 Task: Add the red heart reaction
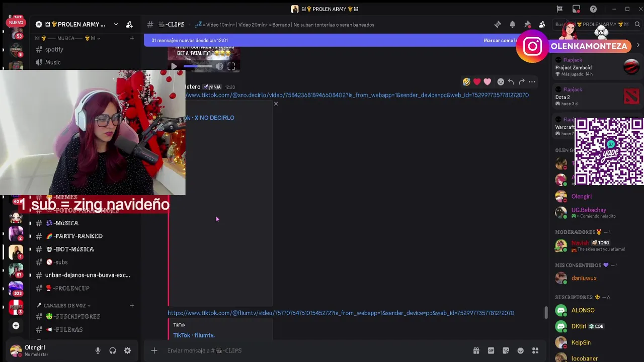(x=477, y=81)
